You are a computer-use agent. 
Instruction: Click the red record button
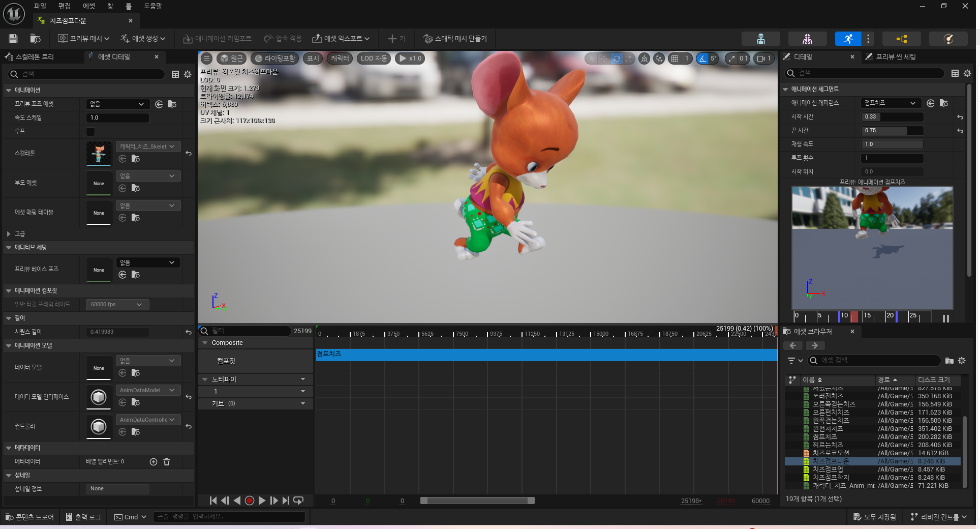(250, 501)
